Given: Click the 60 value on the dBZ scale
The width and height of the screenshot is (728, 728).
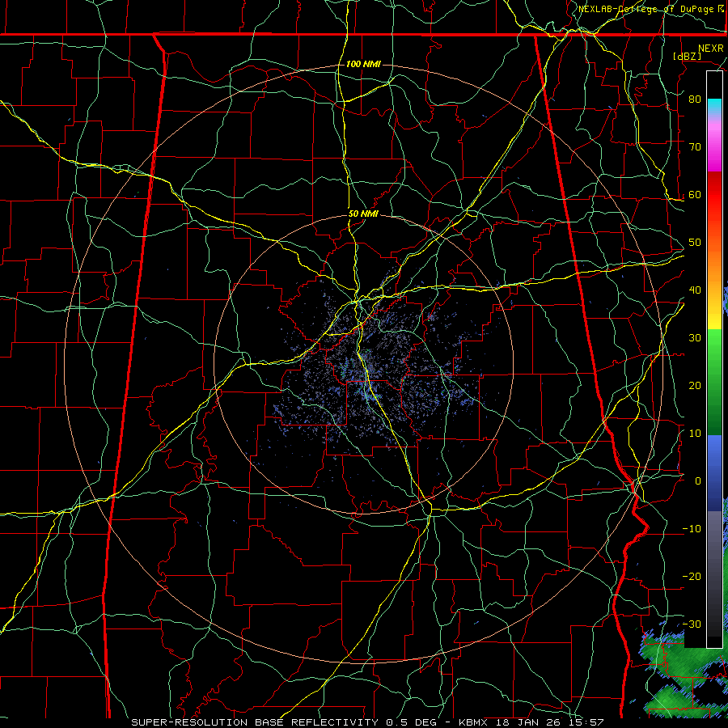Looking at the screenshot, I should click(x=695, y=195).
